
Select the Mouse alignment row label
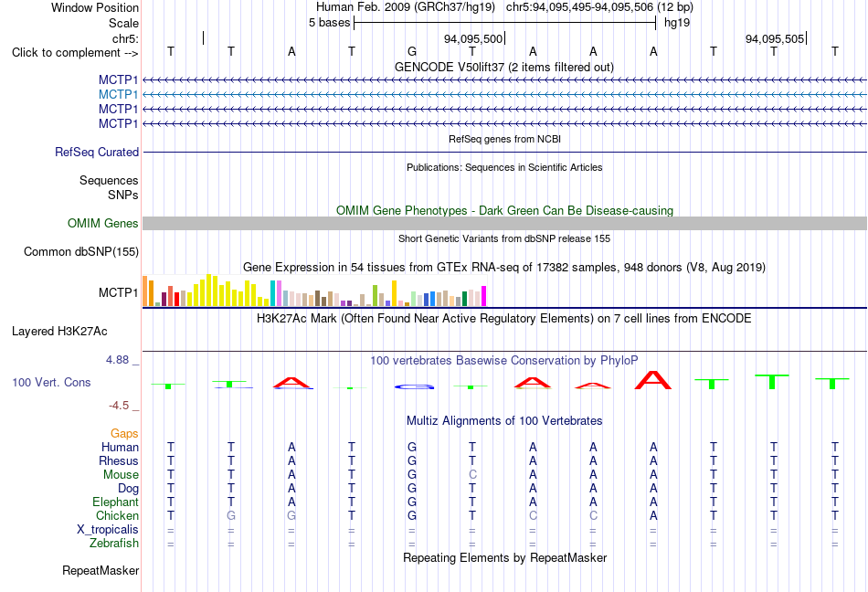tap(121, 475)
